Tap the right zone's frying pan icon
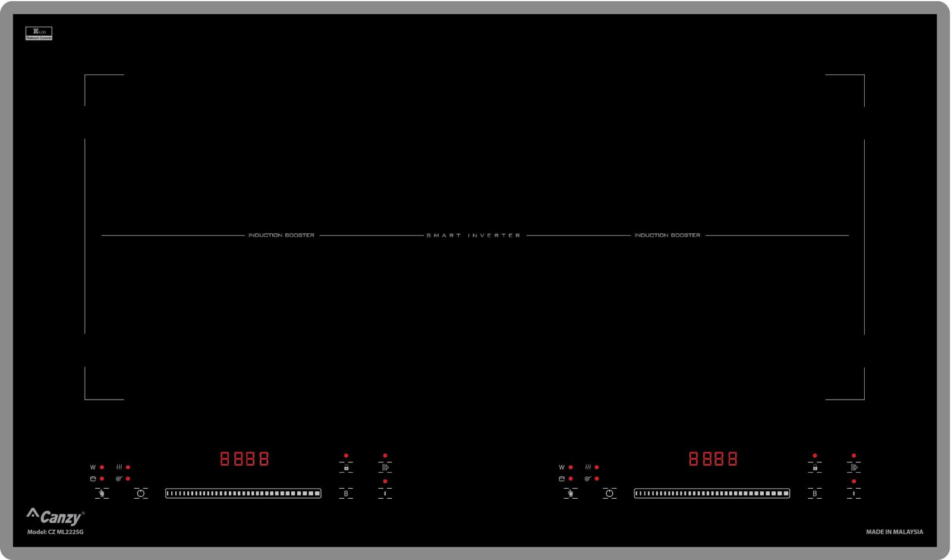 click(588, 479)
